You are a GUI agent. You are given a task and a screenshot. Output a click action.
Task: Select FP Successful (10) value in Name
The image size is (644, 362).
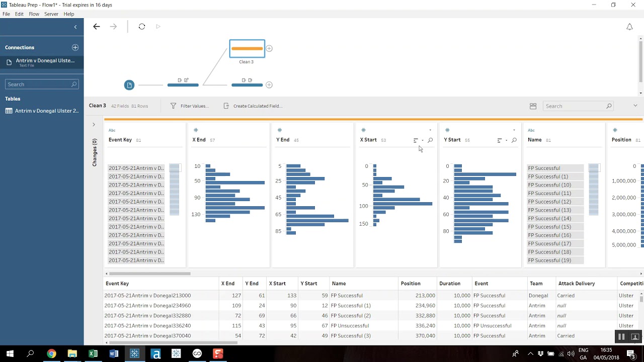tap(555, 185)
